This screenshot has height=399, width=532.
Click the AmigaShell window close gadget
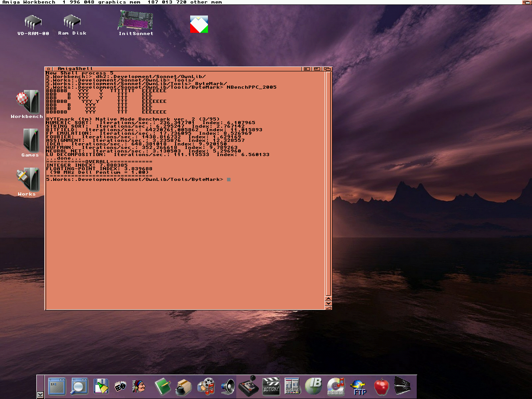click(48, 69)
